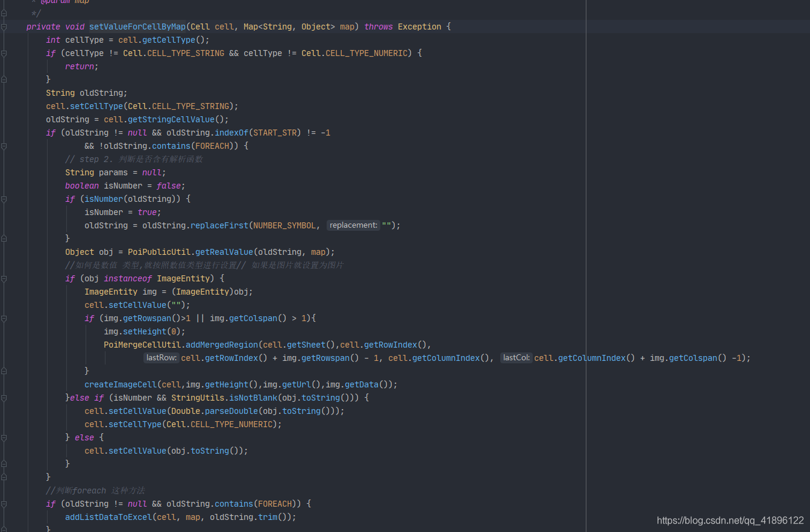Viewport: 810px width, 532px height.
Task: Click the NUMBER_SYMBOL constant
Action: [x=284, y=225]
